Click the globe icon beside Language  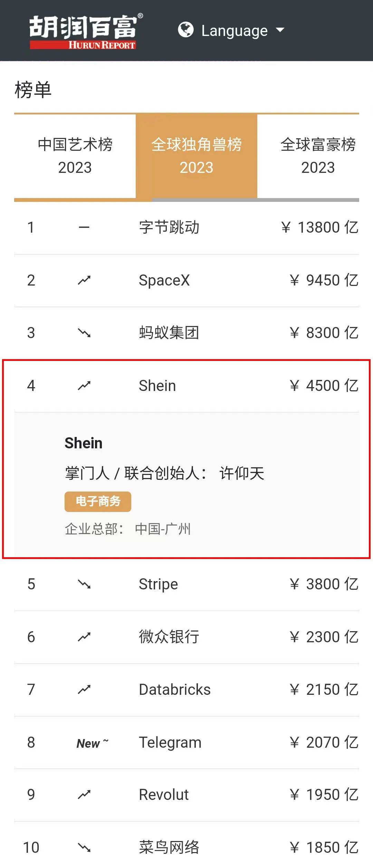(186, 30)
